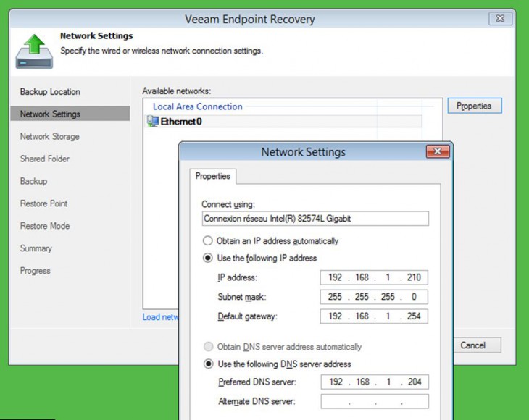Go to the Progress wizard step
Viewport: 529px width, 420px height.
tap(35, 271)
